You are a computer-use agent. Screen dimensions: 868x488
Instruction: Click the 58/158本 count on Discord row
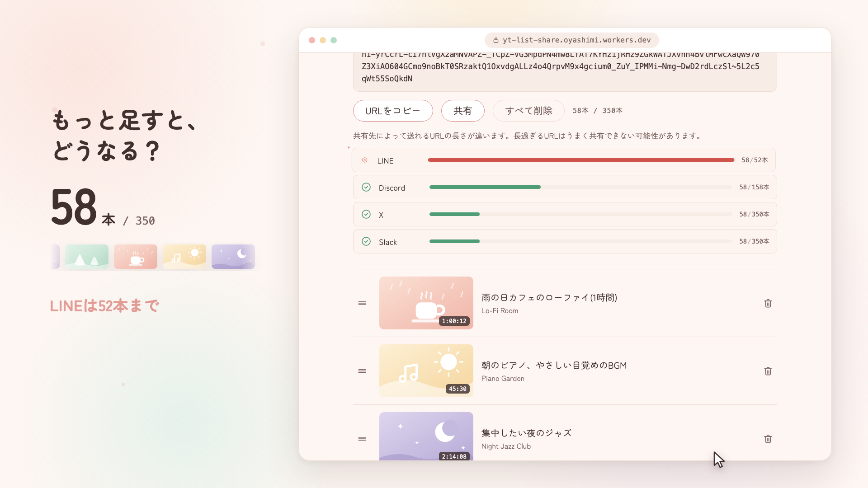[x=754, y=187]
